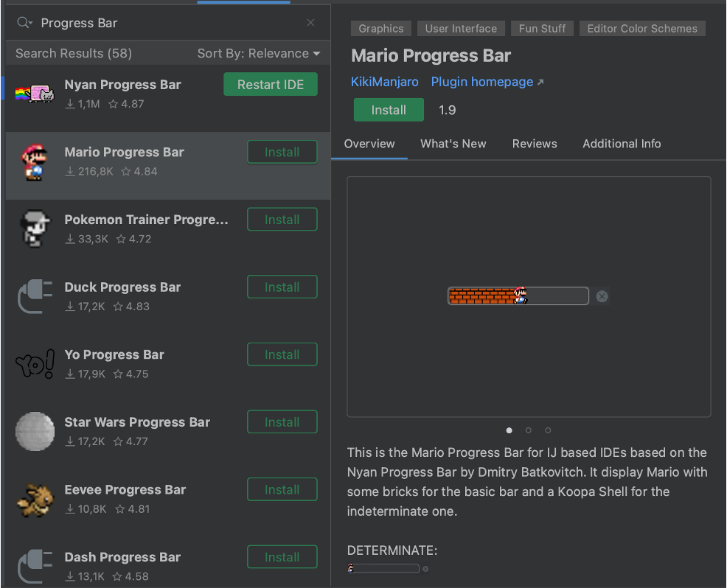727x588 pixels.
Task: Click Nyan's 1,1M download count
Action: 83,104
